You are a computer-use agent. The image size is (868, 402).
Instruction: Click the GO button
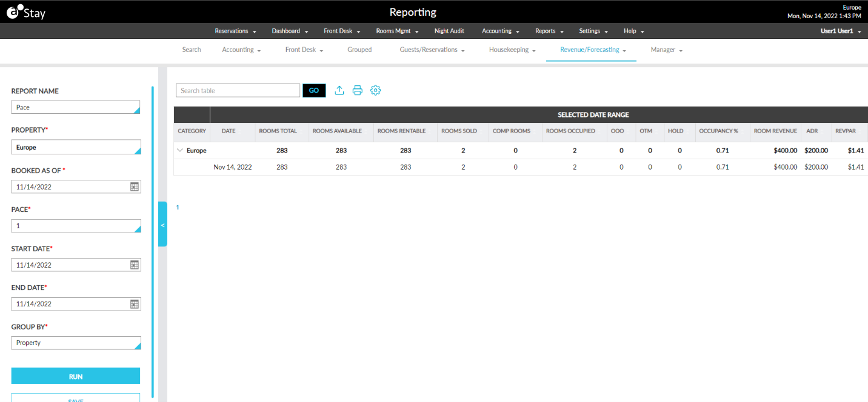pos(314,90)
